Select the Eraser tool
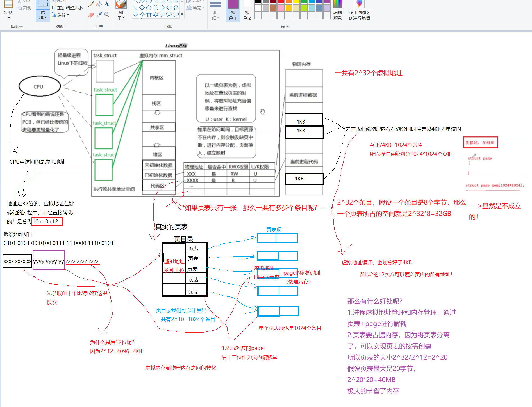Screen dimensions: 532x407 click(x=91, y=15)
